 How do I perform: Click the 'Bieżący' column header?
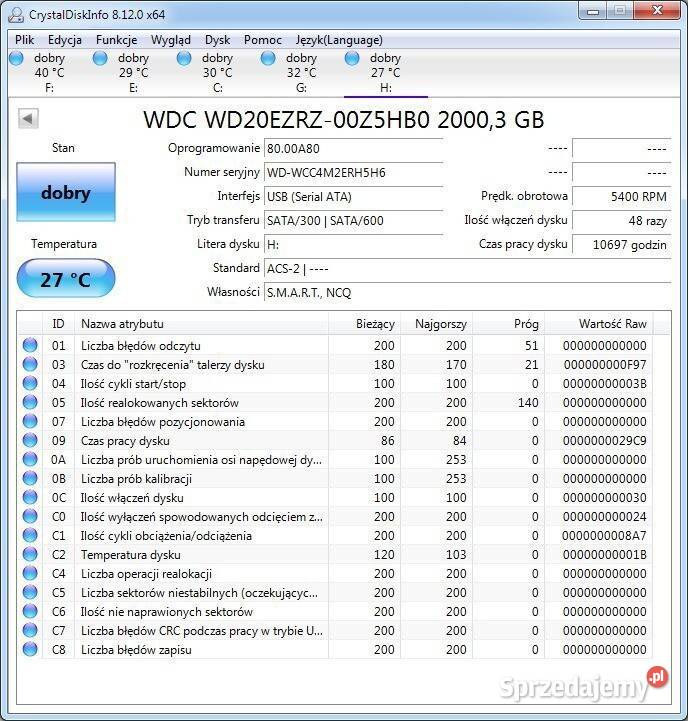pyautogui.click(x=365, y=324)
